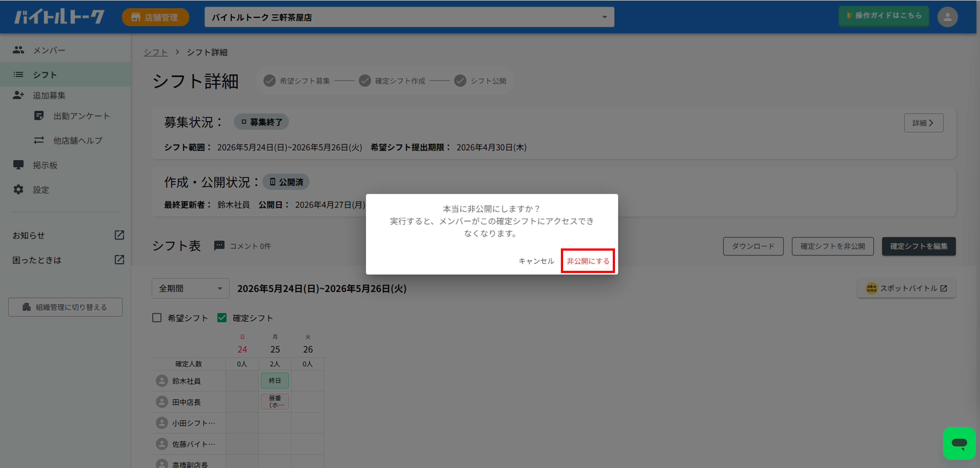
Task: Open 他店舗ヘルプ in the sidebar
Action: pyautogui.click(x=66, y=140)
